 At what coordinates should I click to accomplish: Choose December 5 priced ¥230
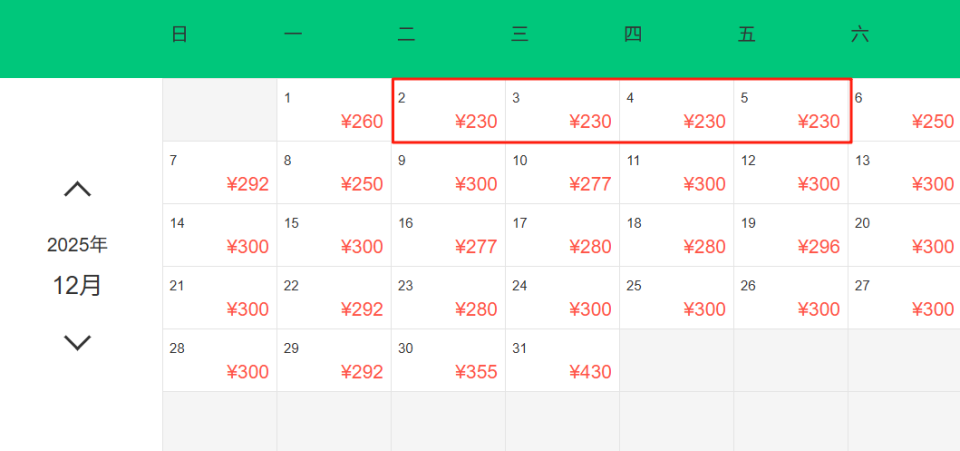point(790,110)
